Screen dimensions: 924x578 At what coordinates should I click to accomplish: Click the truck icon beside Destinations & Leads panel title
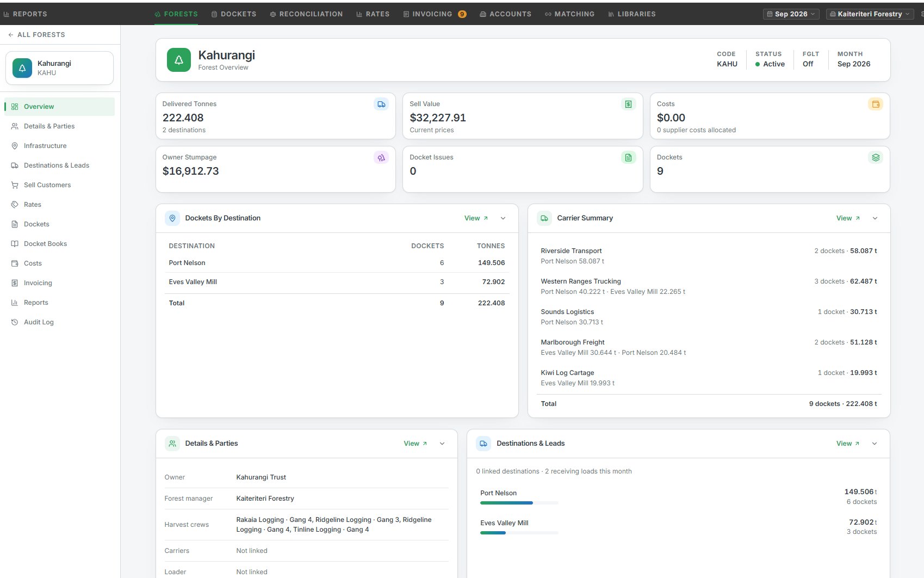pyautogui.click(x=483, y=444)
